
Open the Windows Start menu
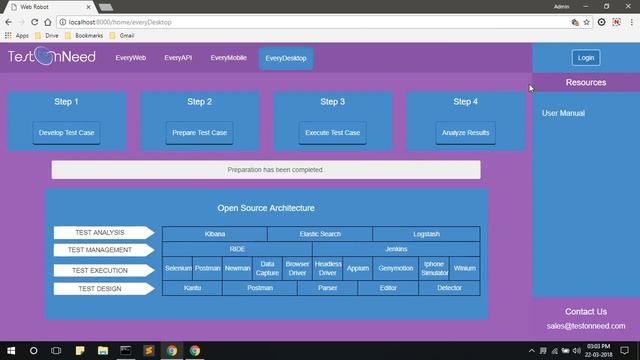point(11,351)
